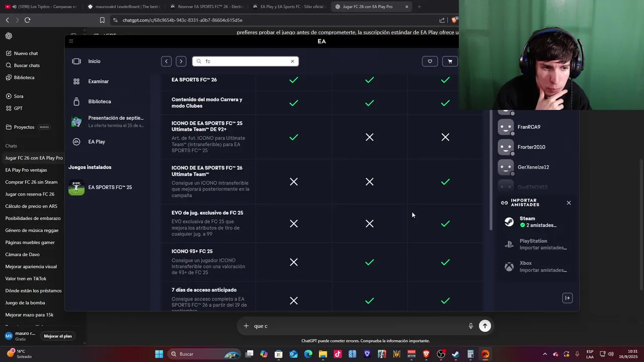Click the ChatGPT logo icon
This screenshot has width=644, height=362.
tap(9, 36)
